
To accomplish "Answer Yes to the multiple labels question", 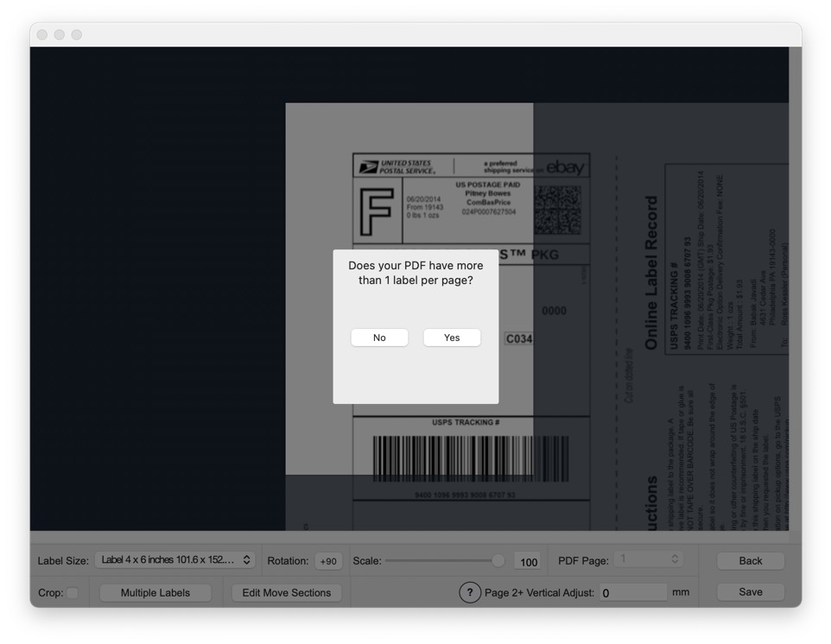I will [451, 338].
